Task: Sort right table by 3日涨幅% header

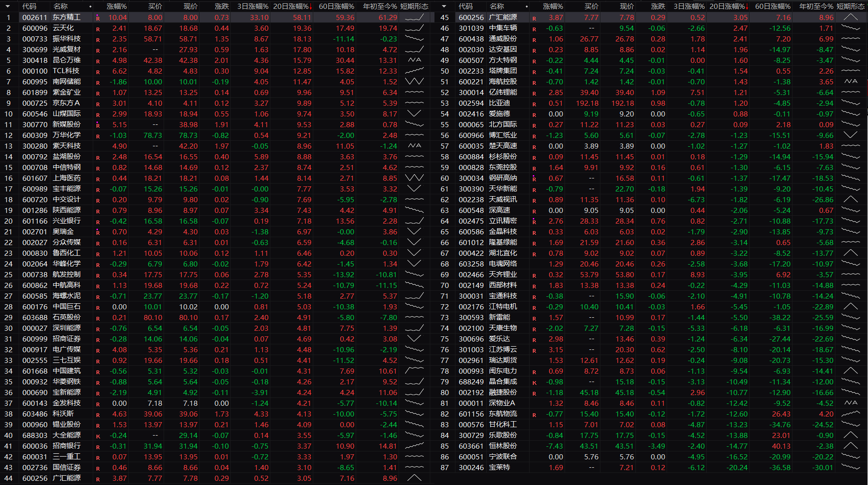Action: pos(689,7)
